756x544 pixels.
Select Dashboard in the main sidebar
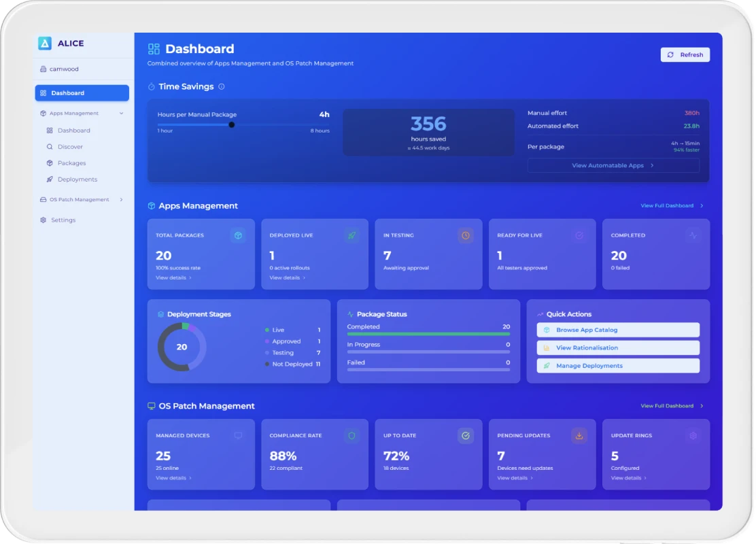point(82,93)
